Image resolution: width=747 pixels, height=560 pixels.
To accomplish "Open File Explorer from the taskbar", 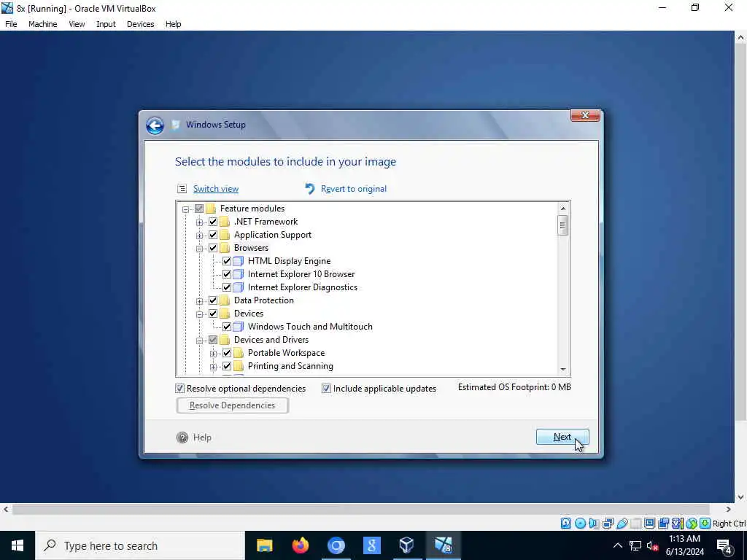I will (264, 545).
